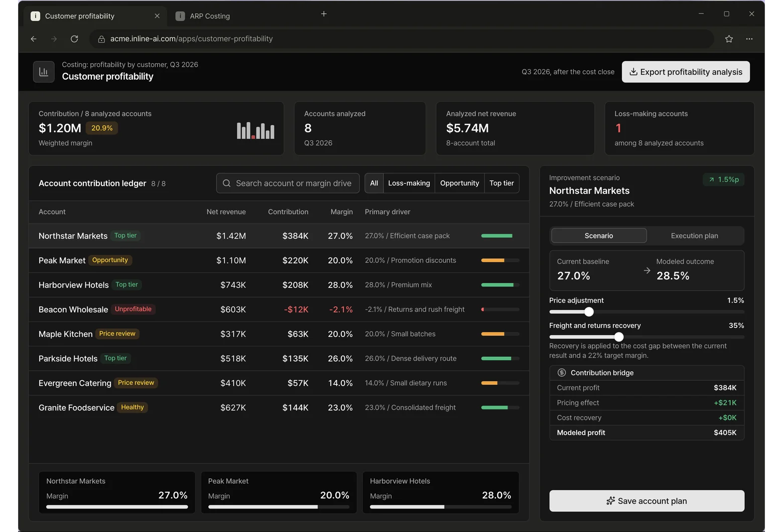Click the browser forward arrow
Screen dimensions: 783x532
54,39
